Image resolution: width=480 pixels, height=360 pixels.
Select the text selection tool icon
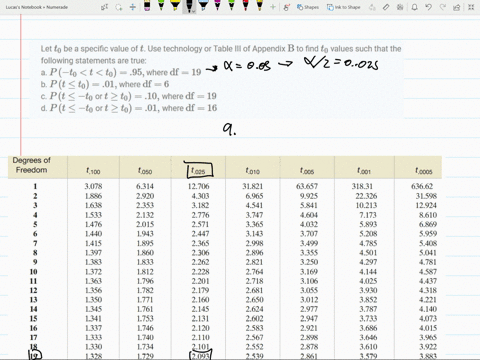point(104,7)
